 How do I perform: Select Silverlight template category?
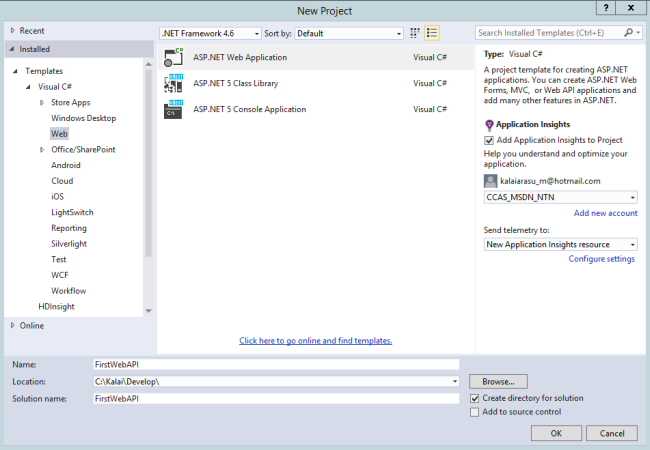click(69, 244)
